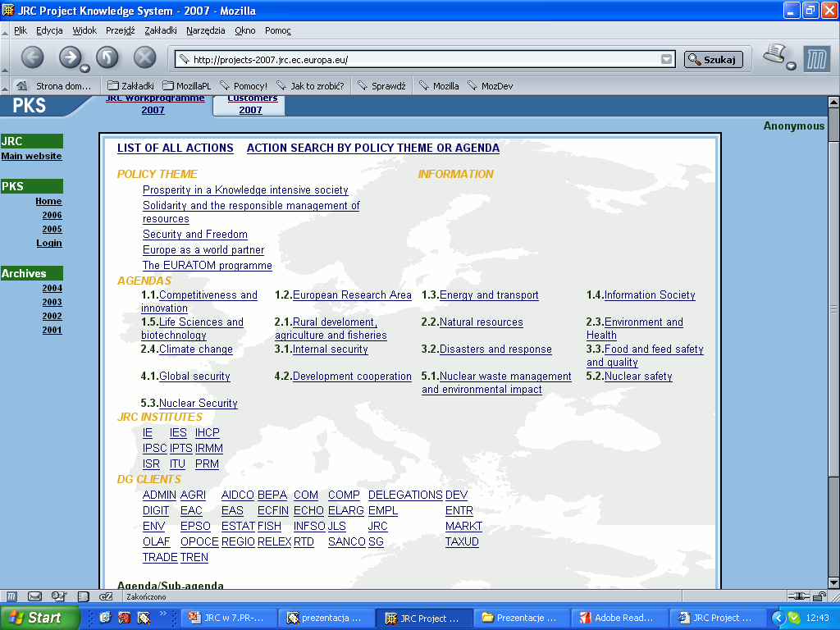840x630 pixels.
Task: Open the Narzędzia menu
Action: (x=206, y=30)
